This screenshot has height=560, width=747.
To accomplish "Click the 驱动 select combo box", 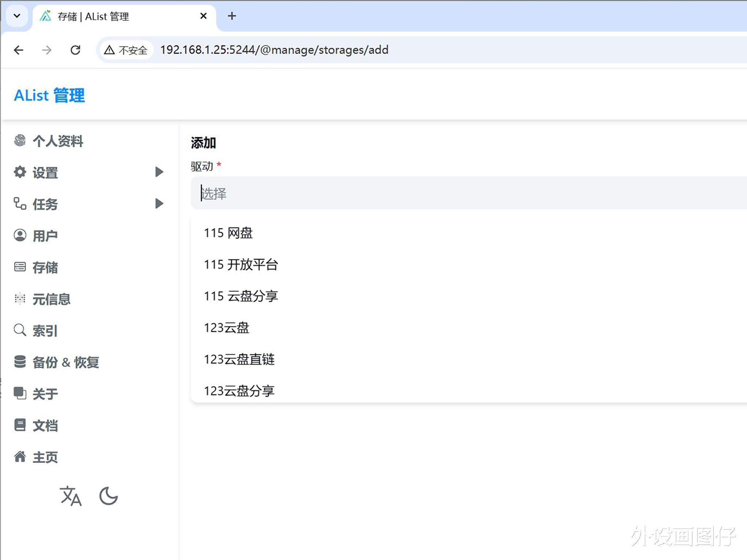I will (x=468, y=193).
